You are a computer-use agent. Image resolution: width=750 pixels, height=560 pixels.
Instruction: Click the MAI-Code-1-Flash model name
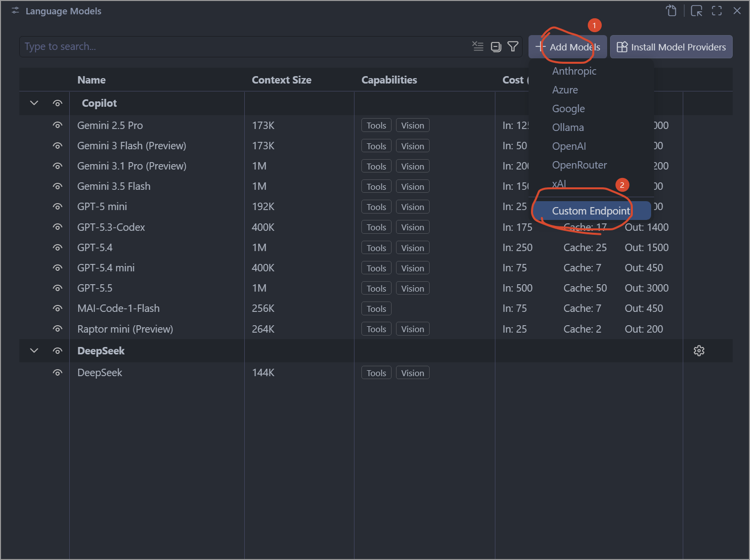tap(119, 308)
